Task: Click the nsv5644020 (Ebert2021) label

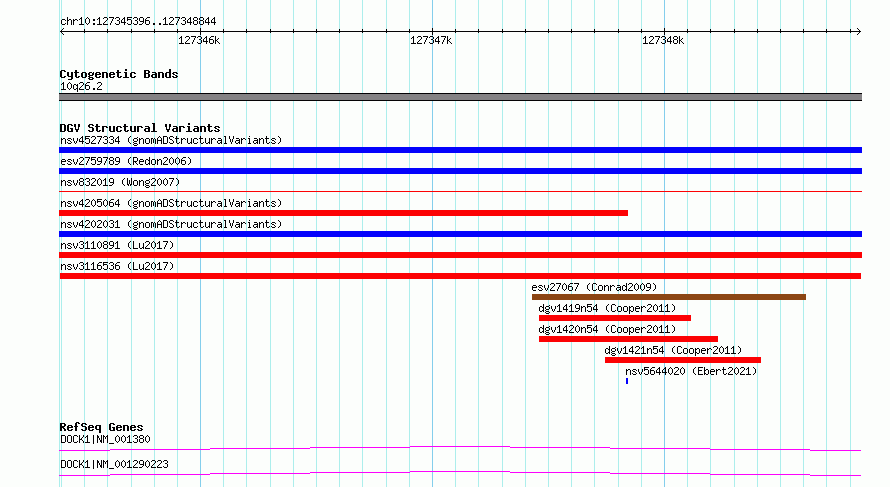Action: (x=691, y=371)
